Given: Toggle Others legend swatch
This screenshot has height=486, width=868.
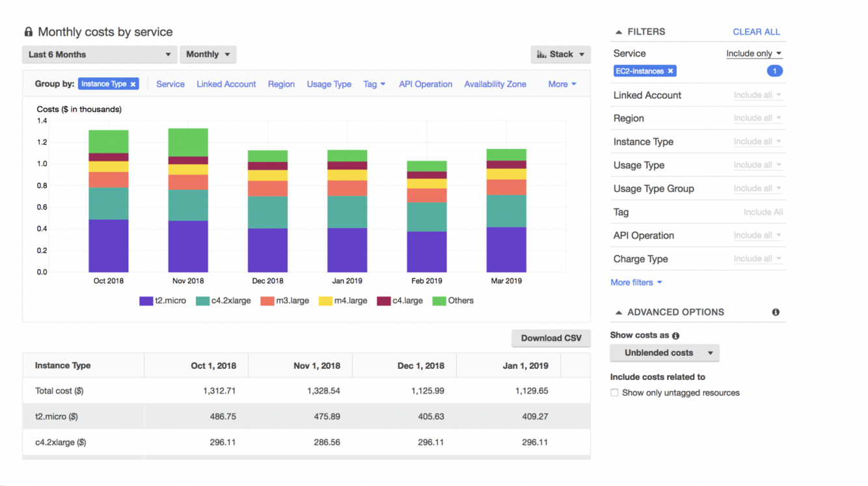Looking at the screenshot, I should click(x=439, y=301).
